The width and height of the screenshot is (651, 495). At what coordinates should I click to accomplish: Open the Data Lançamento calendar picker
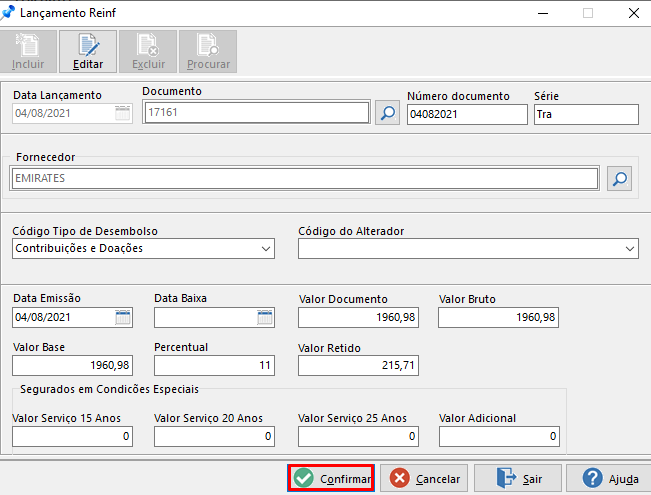[x=122, y=113]
